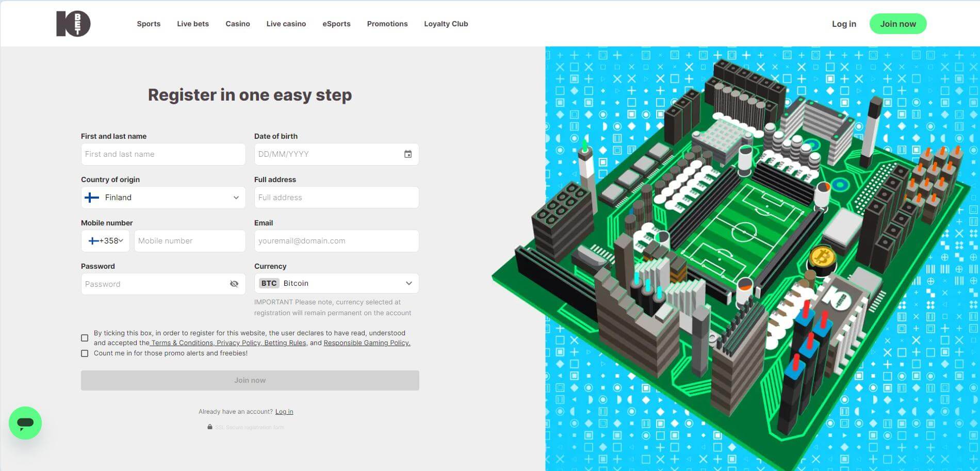980x471 pixels.
Task: Click the Bitcoin coin in the illustration
Action: (822, 256)
